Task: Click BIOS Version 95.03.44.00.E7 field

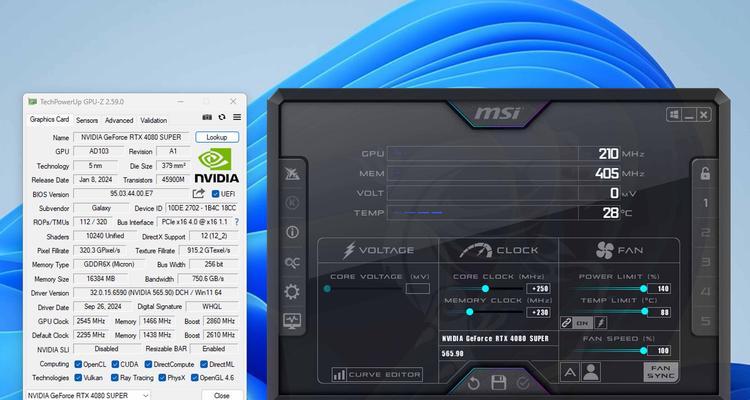Action: (x=131, y=194)
